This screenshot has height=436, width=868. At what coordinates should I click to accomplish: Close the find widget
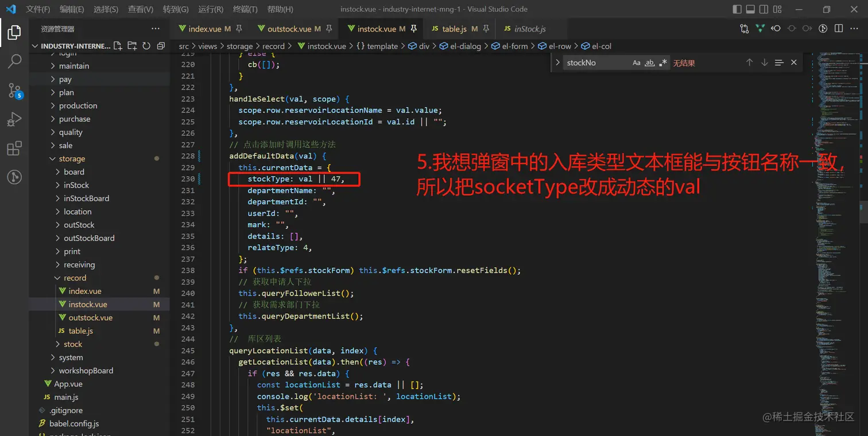794,63
